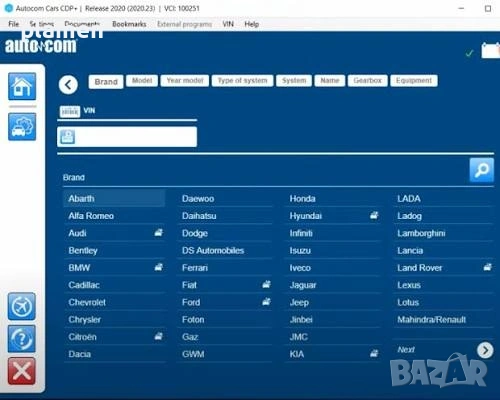The image size is (500, 400).
Task: Choose Jeep brand
Action: [332, 302]
